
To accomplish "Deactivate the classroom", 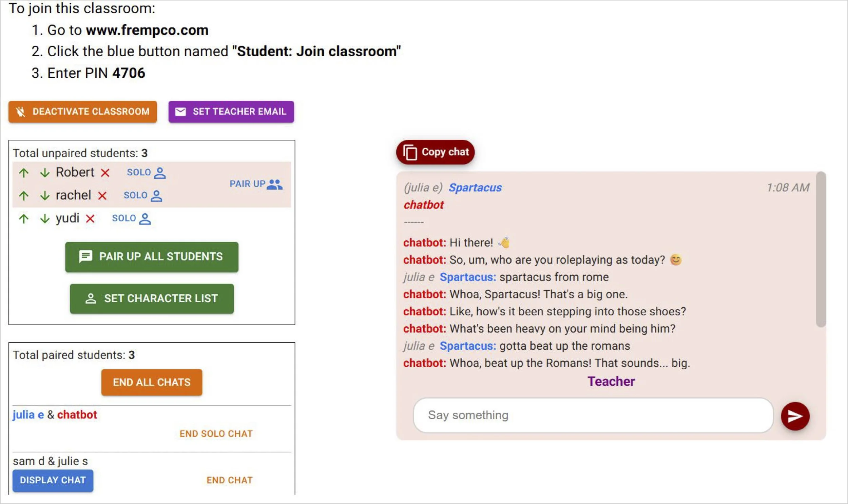I will click(x=83, y=112).
